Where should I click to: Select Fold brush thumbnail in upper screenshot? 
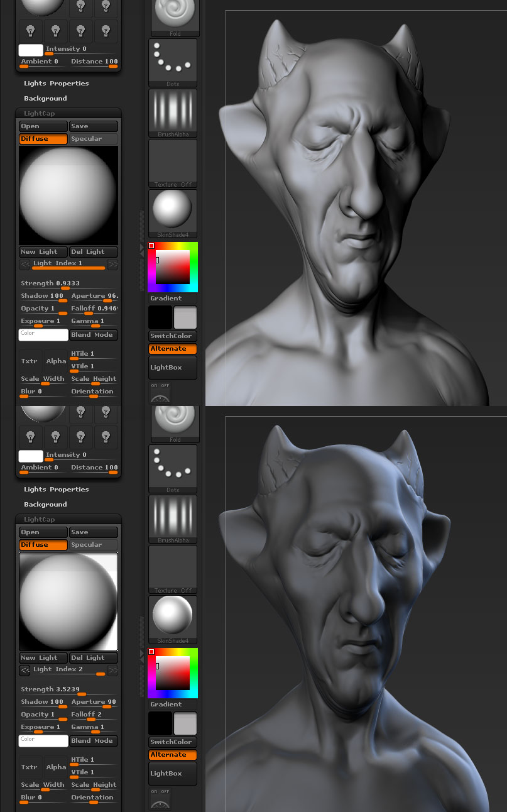[175, 18]
